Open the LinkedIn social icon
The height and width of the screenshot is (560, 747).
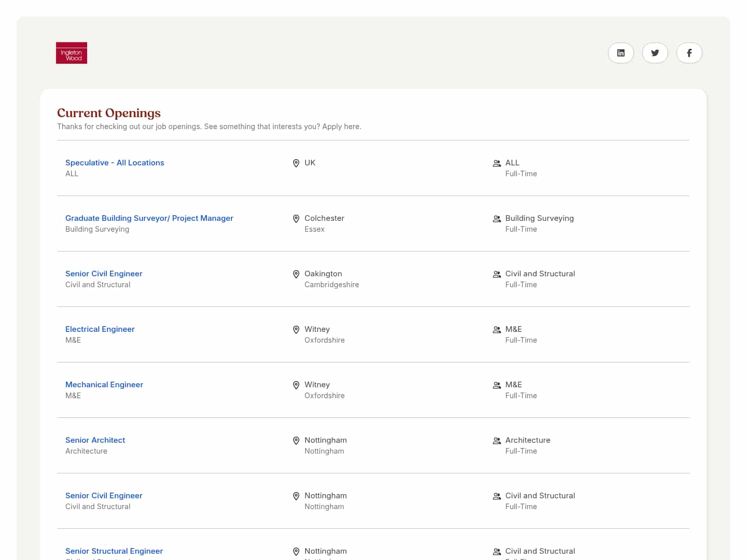[620, 53]
